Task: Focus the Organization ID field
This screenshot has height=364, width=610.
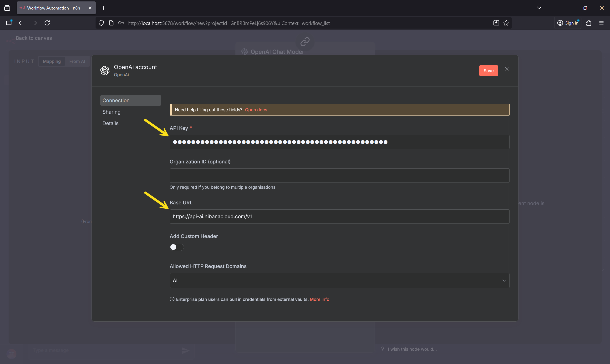Action: 340,175
